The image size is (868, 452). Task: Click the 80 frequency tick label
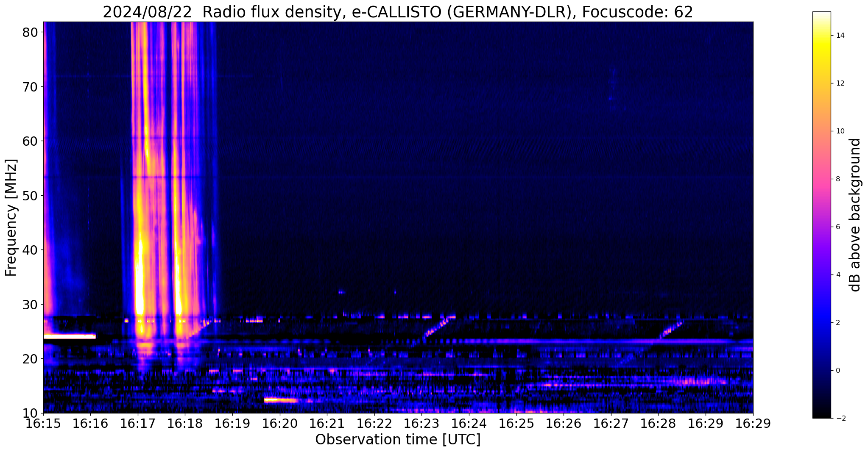pos(31,32)
